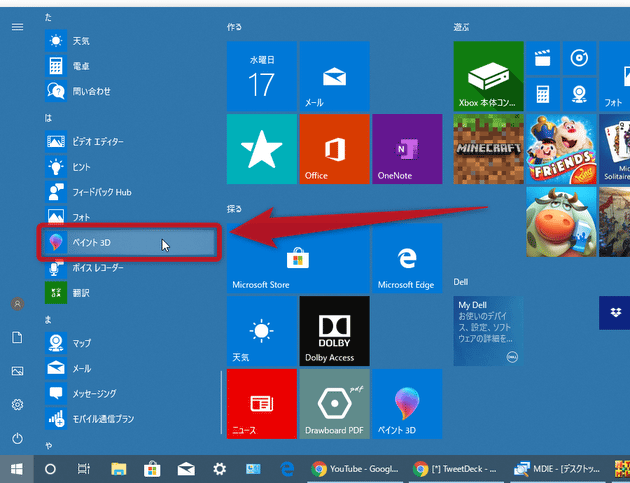Open ヒント app in list
The width and height of the screenshot is (630, 483).
point(129,167)
